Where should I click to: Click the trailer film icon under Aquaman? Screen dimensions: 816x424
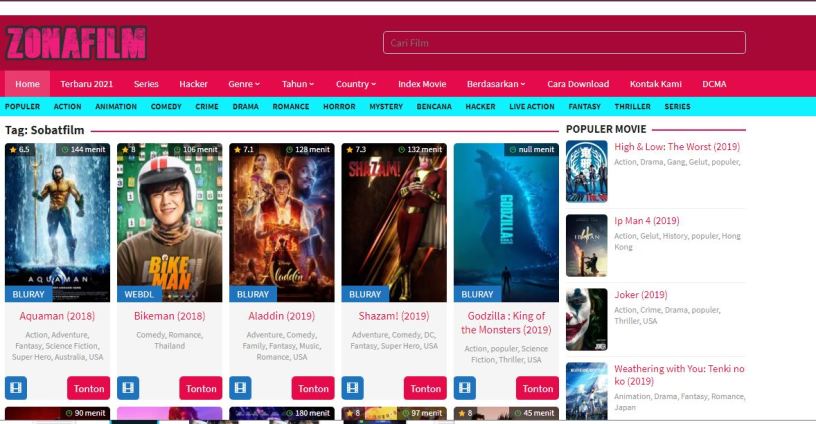[16, 388]
